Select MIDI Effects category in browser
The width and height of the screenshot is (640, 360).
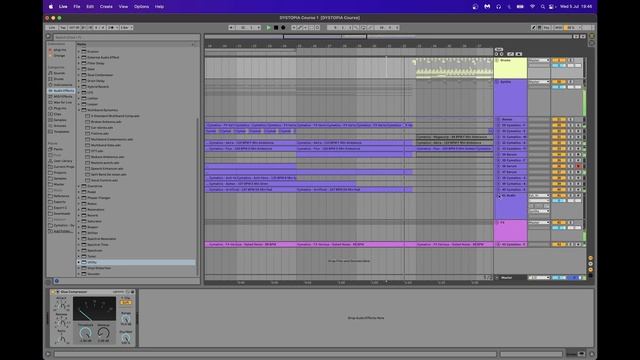coord(62,97)
